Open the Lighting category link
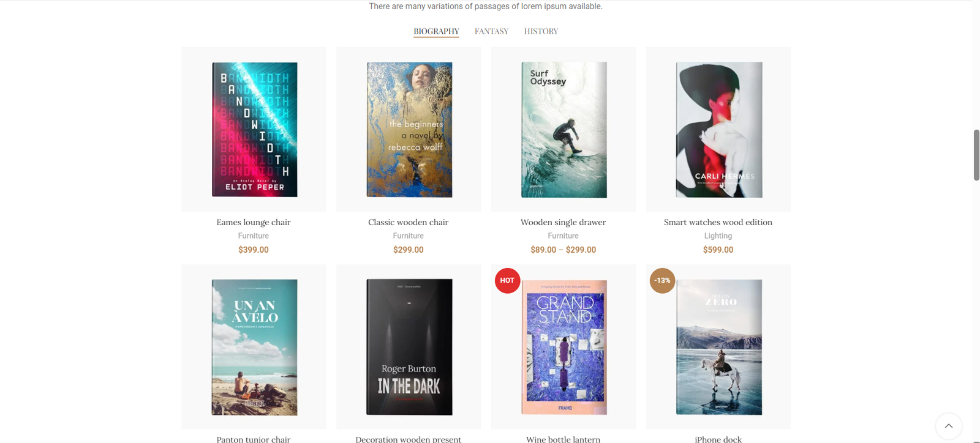Screen dimensions: 980x443 point(718,236)
